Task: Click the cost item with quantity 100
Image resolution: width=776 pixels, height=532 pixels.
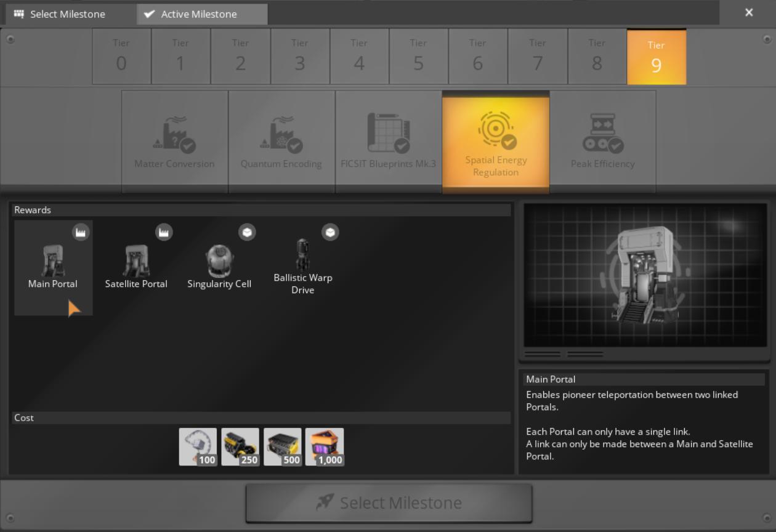Action: (x=198, y=447)
